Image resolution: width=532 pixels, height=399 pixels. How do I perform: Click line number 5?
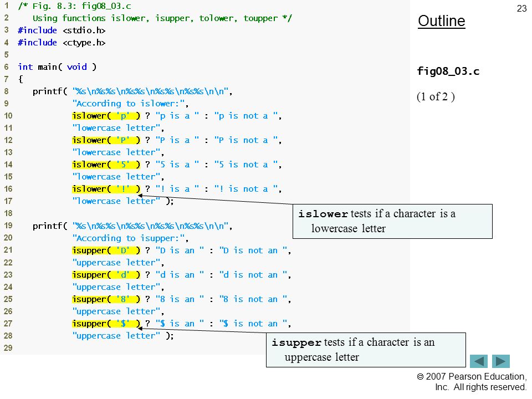(x=7, y=55)
